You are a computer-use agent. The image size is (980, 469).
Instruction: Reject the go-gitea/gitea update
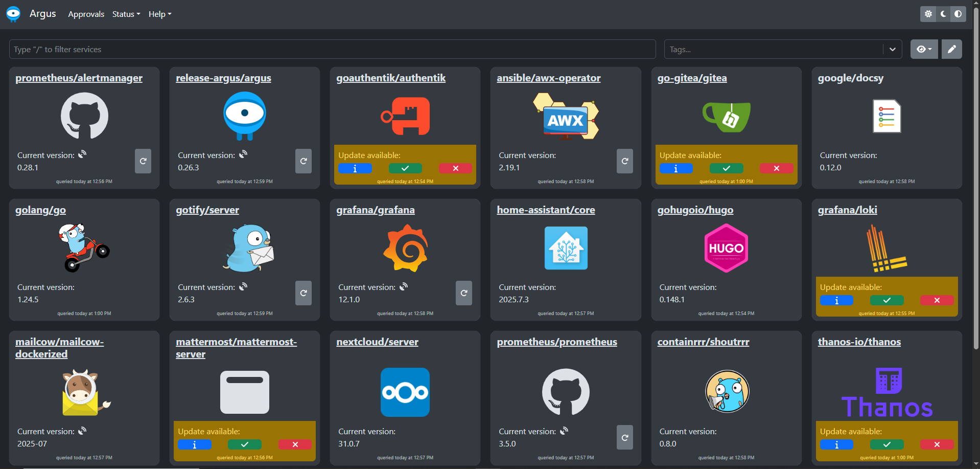tap(776, 168)
